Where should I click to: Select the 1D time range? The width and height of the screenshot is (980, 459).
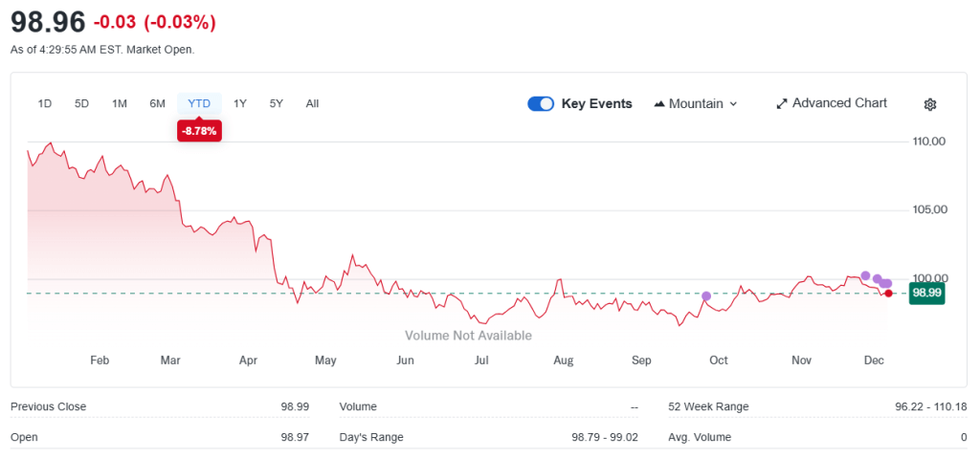click(45, 103)
